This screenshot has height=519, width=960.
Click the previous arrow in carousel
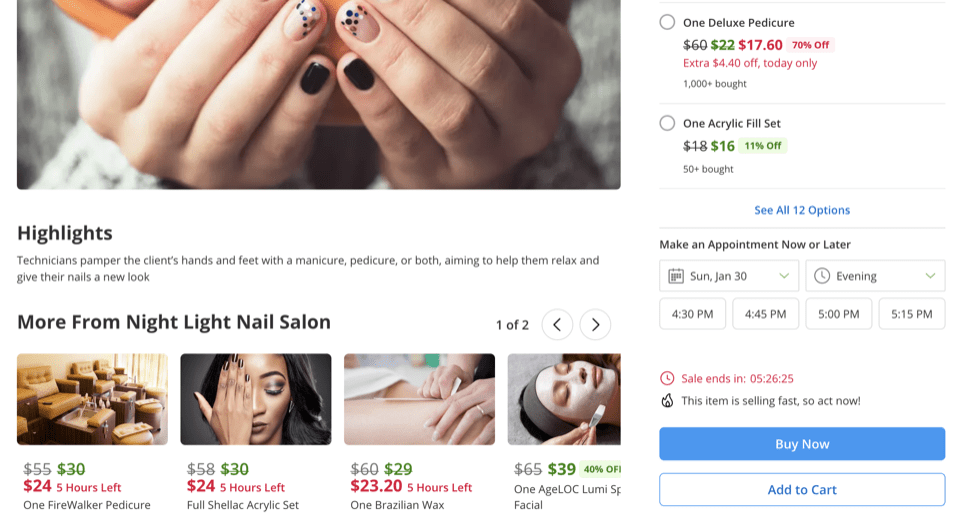tap(557, 324)
